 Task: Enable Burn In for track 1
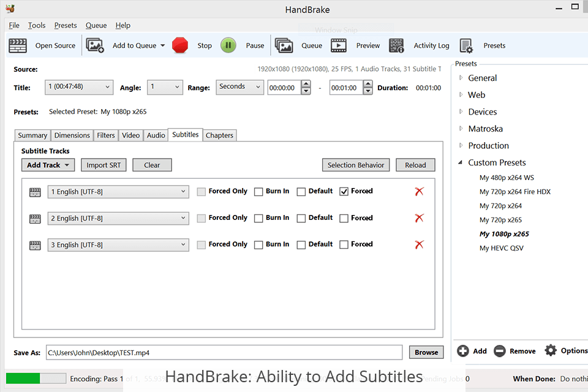[258, 192]
